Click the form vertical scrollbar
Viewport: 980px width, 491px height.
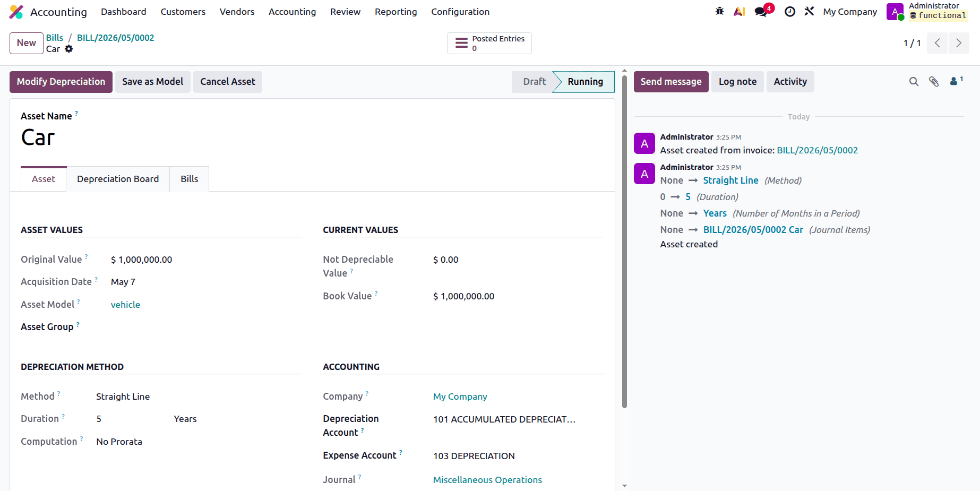(624, 242)
